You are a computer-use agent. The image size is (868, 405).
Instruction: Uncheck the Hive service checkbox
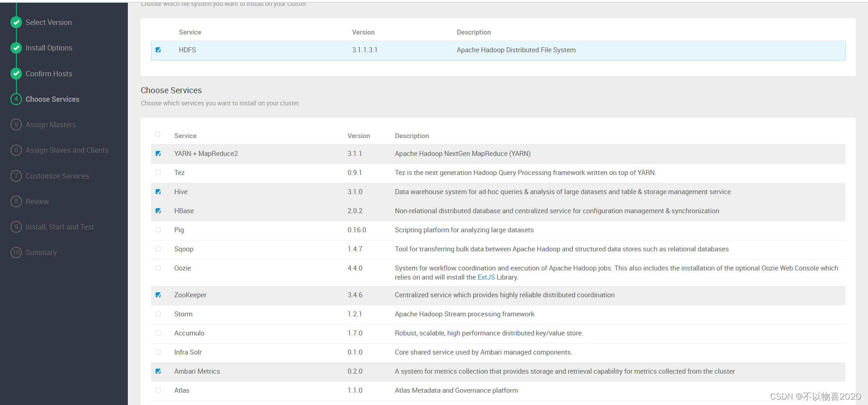click(x=158, y=192)
